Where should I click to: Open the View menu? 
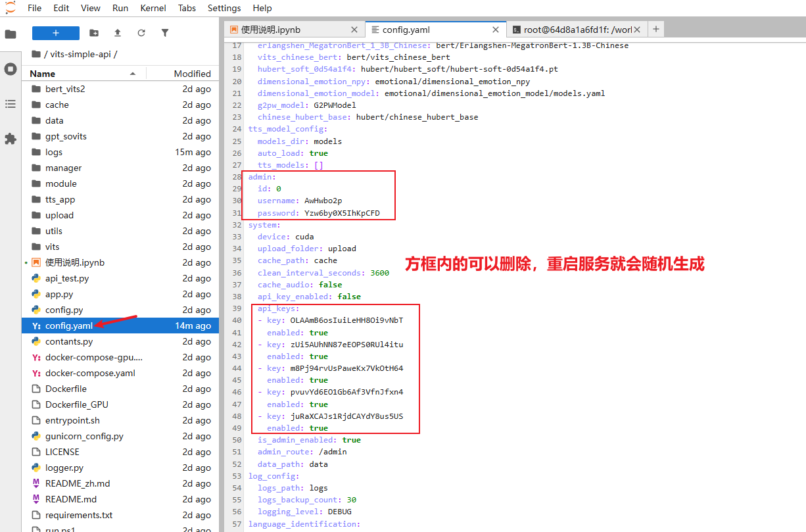click(91, 8)
